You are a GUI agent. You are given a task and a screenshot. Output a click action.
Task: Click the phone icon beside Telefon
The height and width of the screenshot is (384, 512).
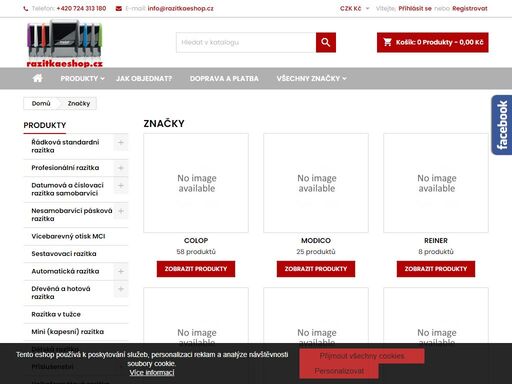[26, 9]
